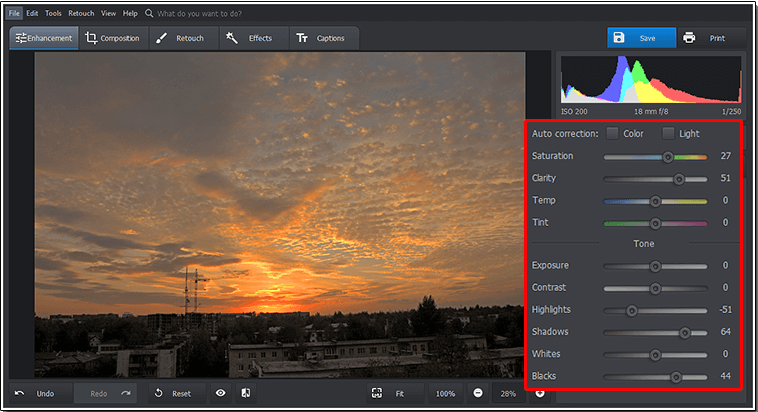Switch to the Composition tab

[x=113, y=38]
